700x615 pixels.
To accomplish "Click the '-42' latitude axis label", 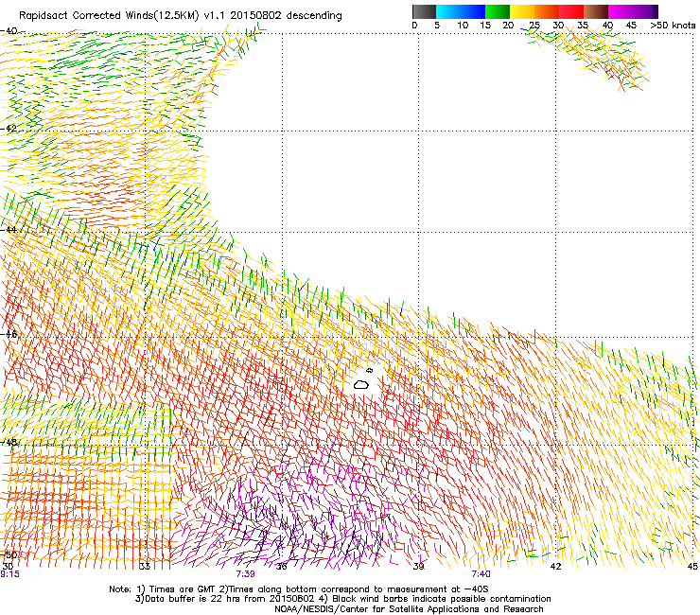I will click(x=9, y=129).
